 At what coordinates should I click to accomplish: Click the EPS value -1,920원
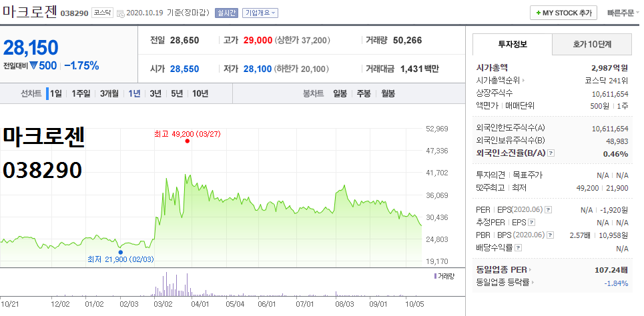(614, 210)
